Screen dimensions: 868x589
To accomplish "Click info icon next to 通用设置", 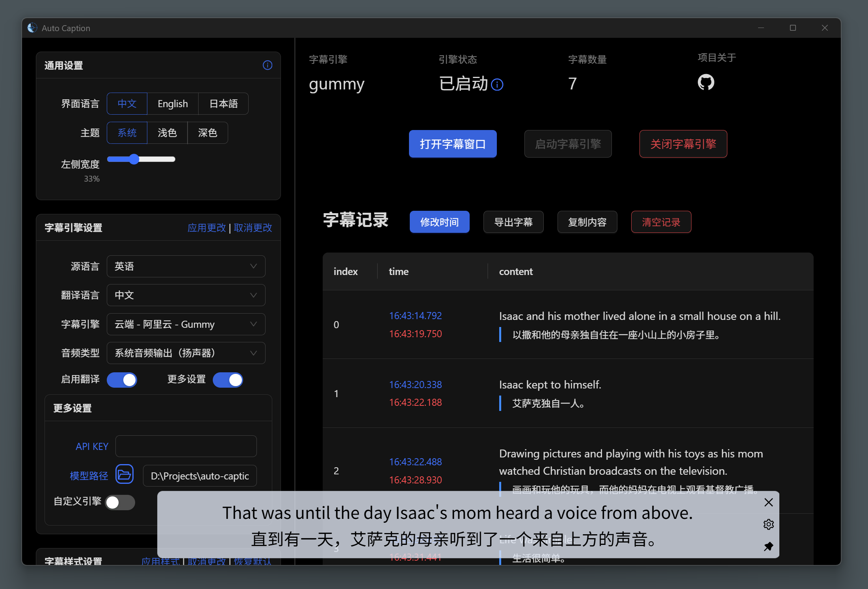I will (268, 65).
